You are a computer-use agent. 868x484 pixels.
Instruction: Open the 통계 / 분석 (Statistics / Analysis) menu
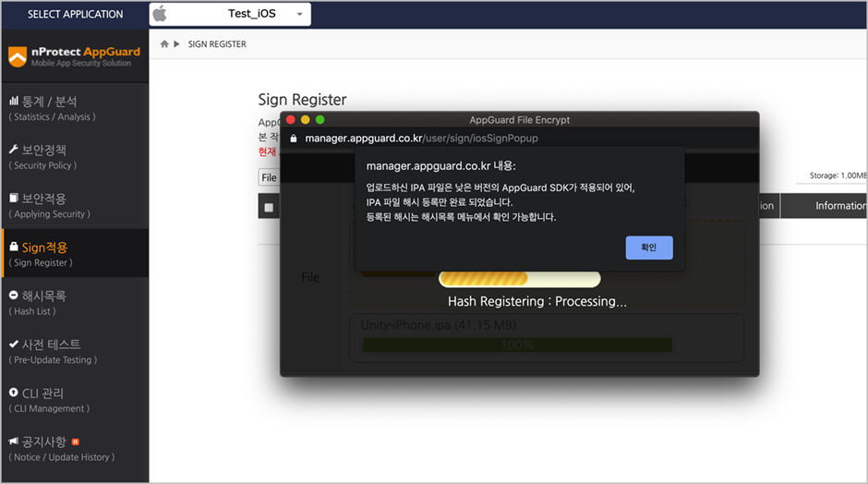(x=75, y=108)
